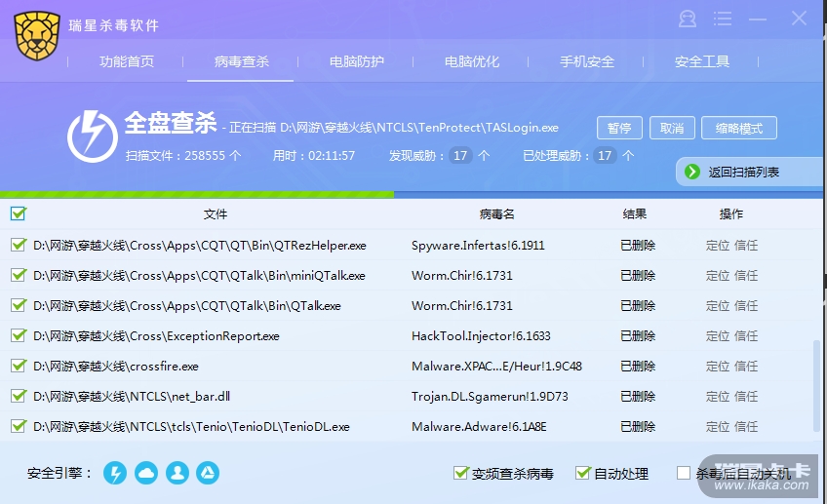
Task: Click 定位 for QTRezHelper.exe
Action: (x=718, y=245)
